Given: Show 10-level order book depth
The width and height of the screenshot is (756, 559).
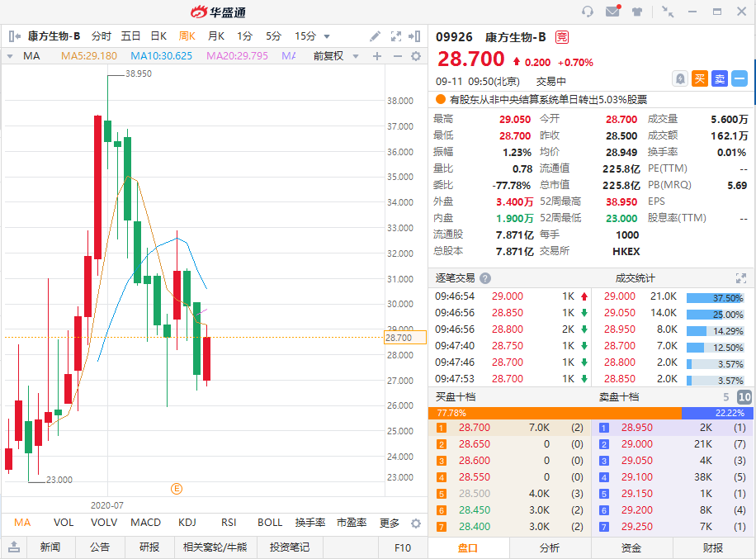Looking at the screenshot, I should pyautogui.click(x=744, y=397).
